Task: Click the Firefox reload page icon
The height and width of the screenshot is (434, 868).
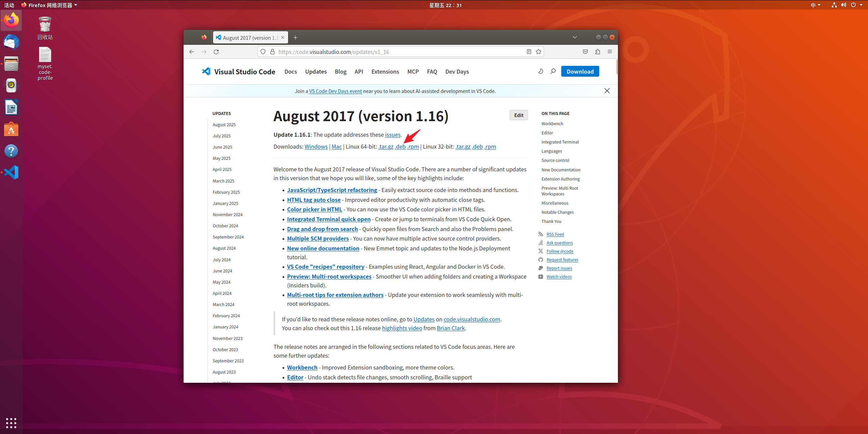Action: click(216, 52)
